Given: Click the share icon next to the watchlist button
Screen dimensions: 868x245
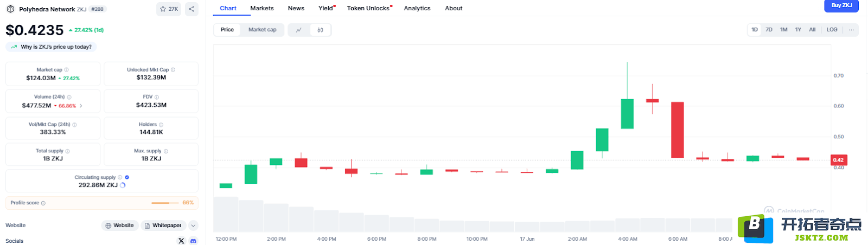Looking at the screenshot, I should click(x=192, y=9).
